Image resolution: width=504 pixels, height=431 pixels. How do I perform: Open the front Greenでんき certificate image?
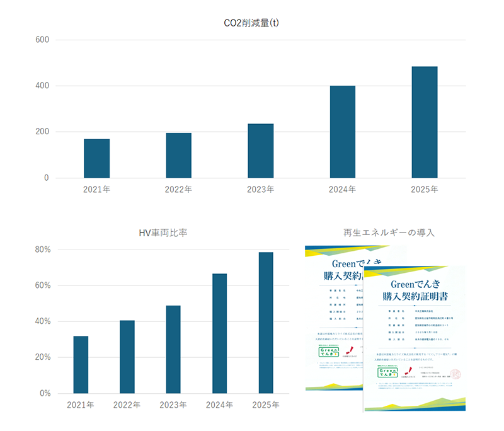415,340
